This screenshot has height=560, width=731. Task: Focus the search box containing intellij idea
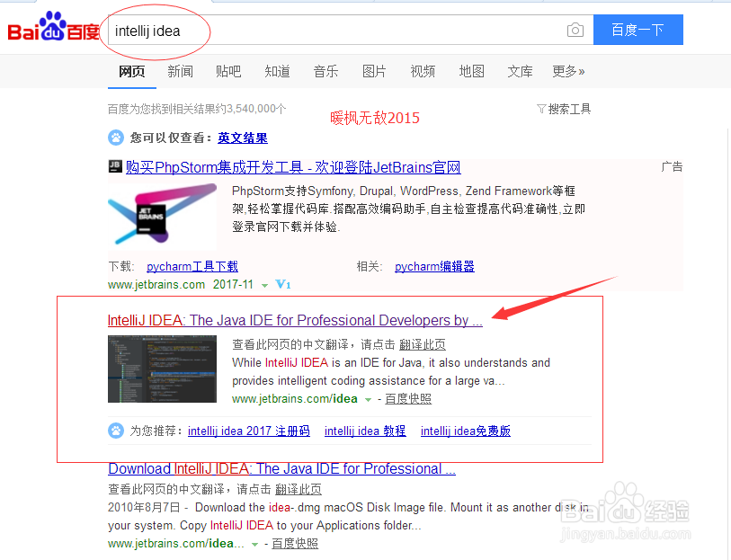pyautogui.click(x=351, y=31)
